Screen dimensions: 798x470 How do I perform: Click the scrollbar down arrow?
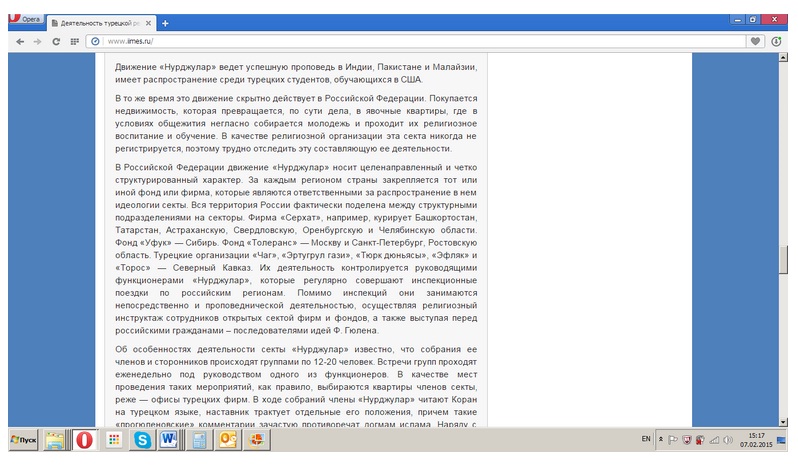coord(783,422)
